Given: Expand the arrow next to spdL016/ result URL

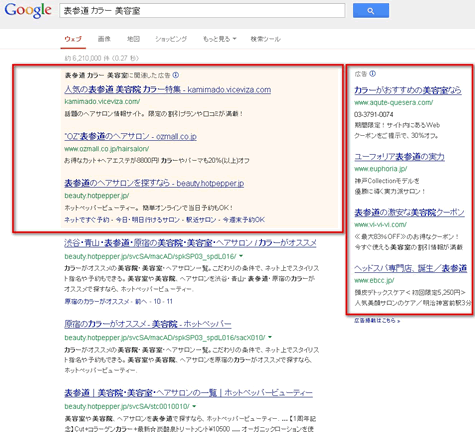Looking at the screenshot, I should click(x=241, y=256).
